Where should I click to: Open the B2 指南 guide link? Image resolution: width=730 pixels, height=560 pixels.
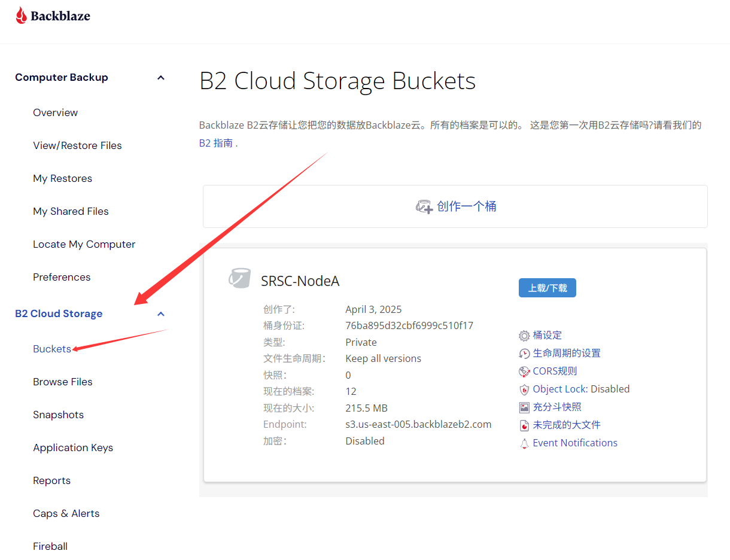216,144
